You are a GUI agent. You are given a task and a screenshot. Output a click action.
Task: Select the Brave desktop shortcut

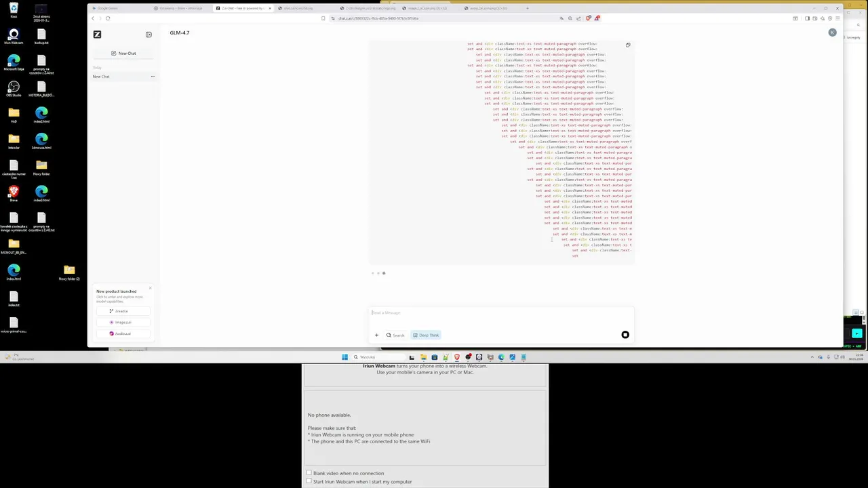(x=14, y=195)
